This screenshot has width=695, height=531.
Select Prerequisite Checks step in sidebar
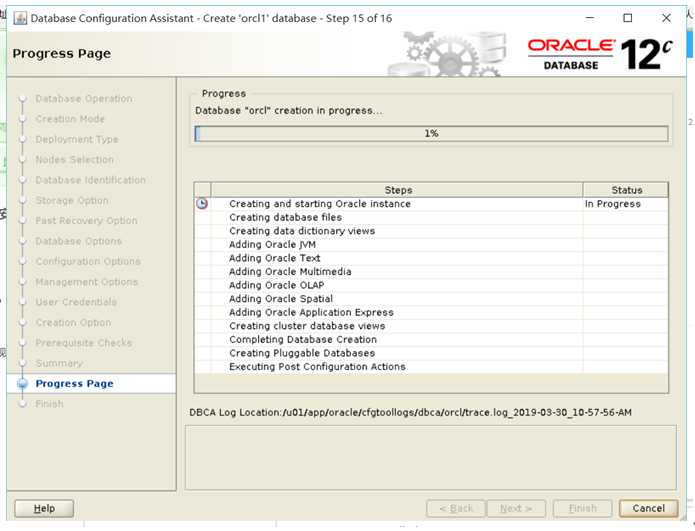tap(84, 343)
